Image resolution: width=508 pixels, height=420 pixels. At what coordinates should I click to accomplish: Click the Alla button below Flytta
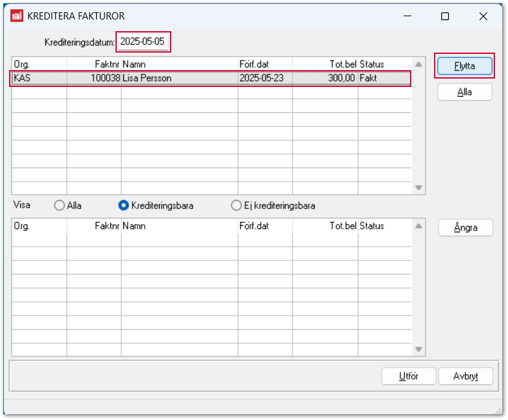pyautogui.click(x=465, y=92)
